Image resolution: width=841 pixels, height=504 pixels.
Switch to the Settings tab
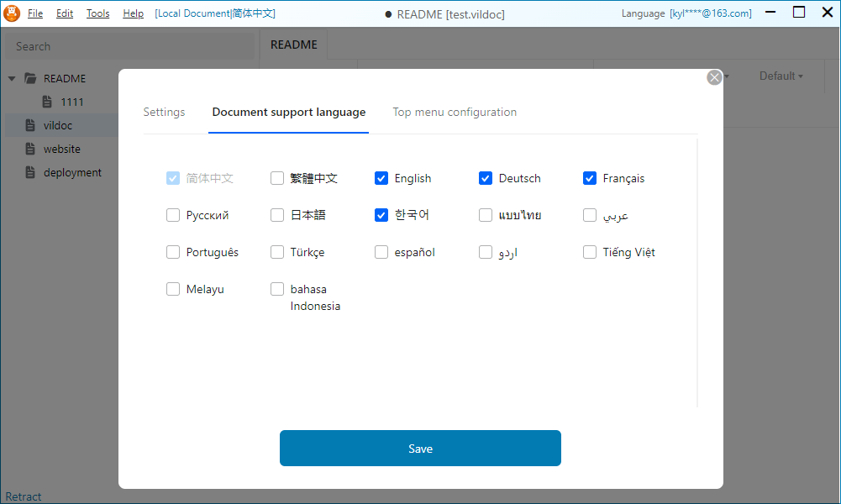[164, 112]
